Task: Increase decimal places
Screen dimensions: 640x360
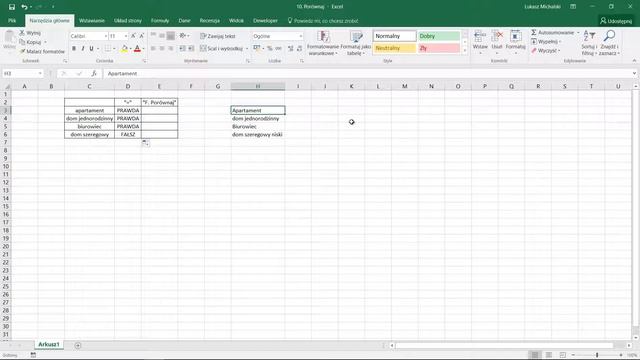Action: pos(291,49)
